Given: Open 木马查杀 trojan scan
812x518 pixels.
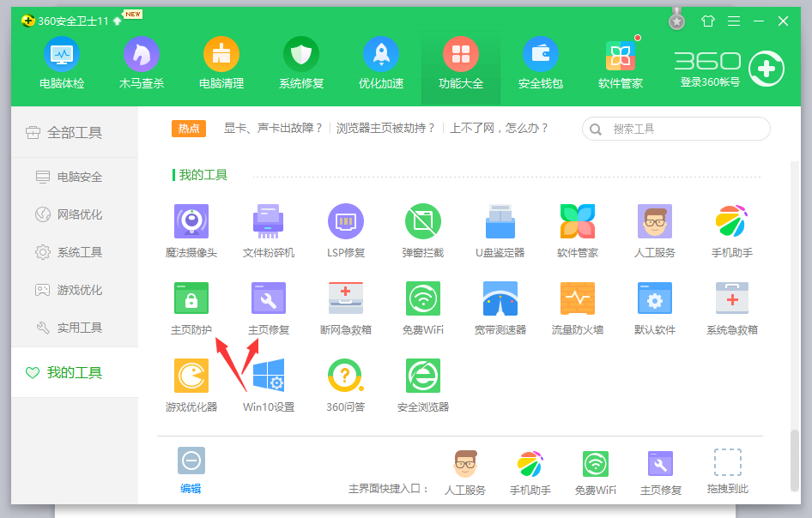Looking at the screenshot, I should click(x=142, y=63).
